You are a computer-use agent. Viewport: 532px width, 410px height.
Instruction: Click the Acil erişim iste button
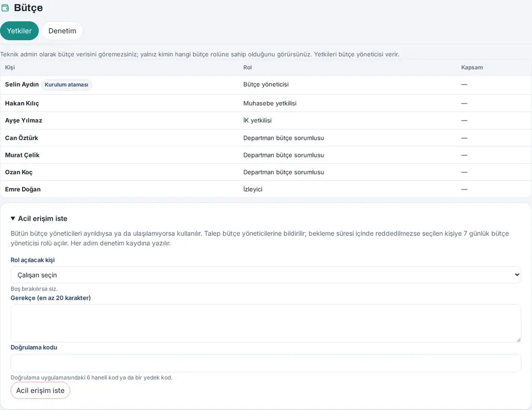pyautogui.click(x=40, y=391)
